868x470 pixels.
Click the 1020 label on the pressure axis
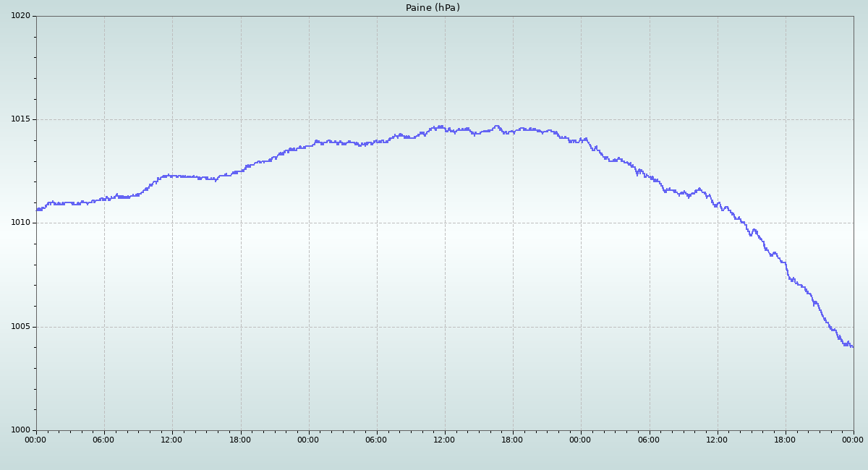point(20,16)
